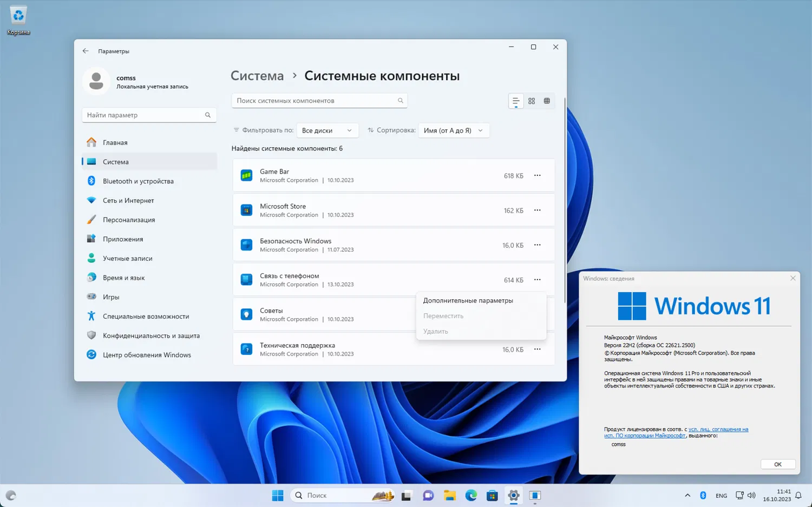
Task: Select Система in the sidebar
Action: pos(149,162)
